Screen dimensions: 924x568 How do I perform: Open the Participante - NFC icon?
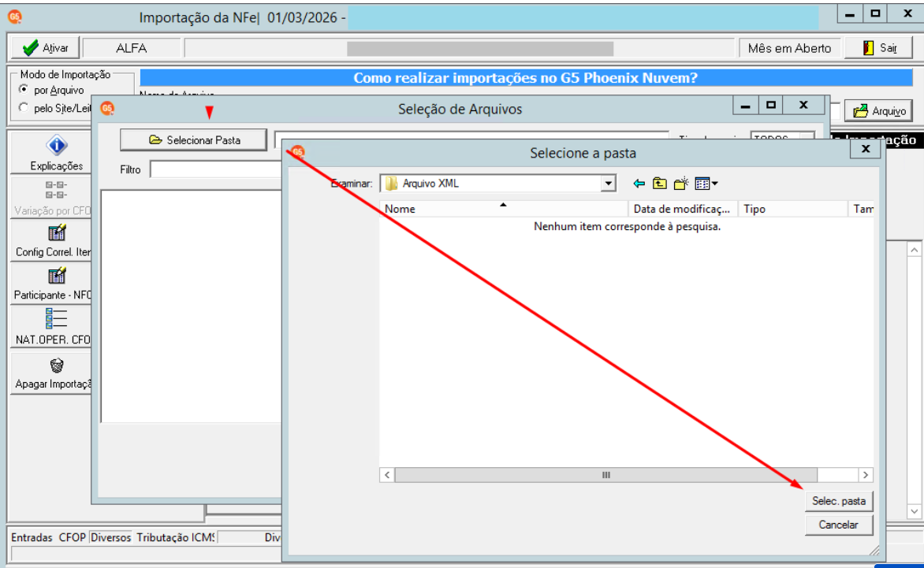(57, 276)
